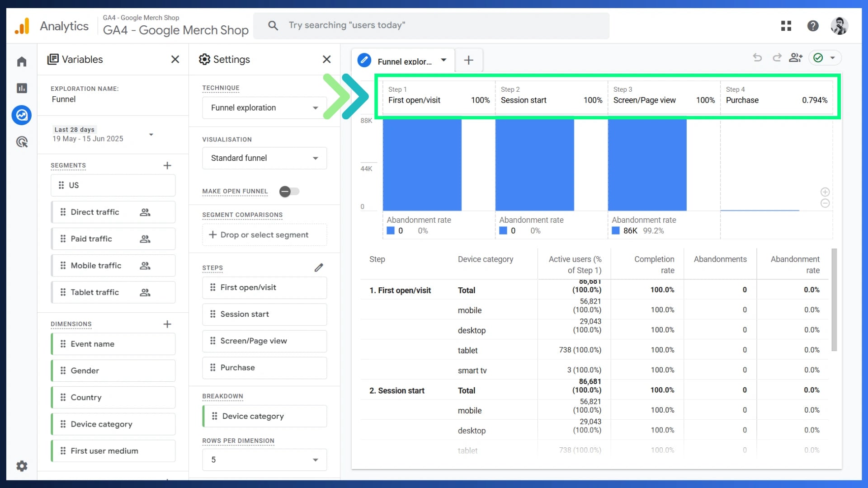The image size is (868, 488).
Task: Click the undo arrow icon
Action: tap(757, 58)
